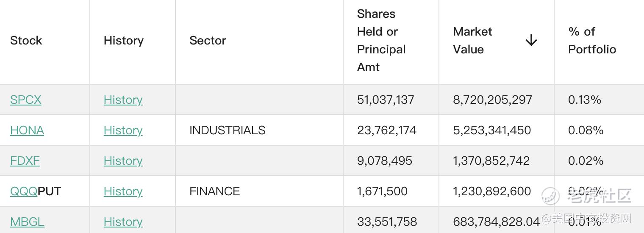Sort by % of Portfolio header
The width and height of the screenshot is (644, 233).
click(x=592, y=41)
